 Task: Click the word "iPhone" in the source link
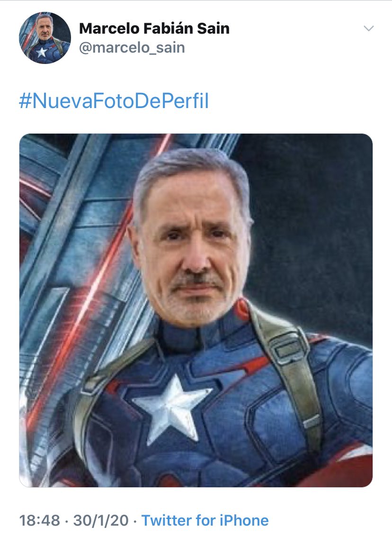[x=244, y=520]
